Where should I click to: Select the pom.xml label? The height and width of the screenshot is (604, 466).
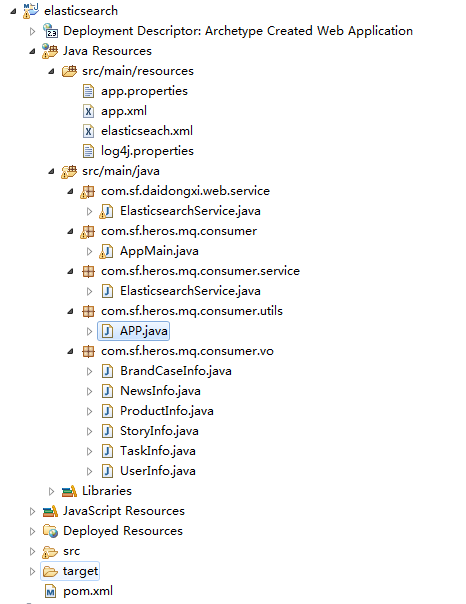[x=88, y=591]
